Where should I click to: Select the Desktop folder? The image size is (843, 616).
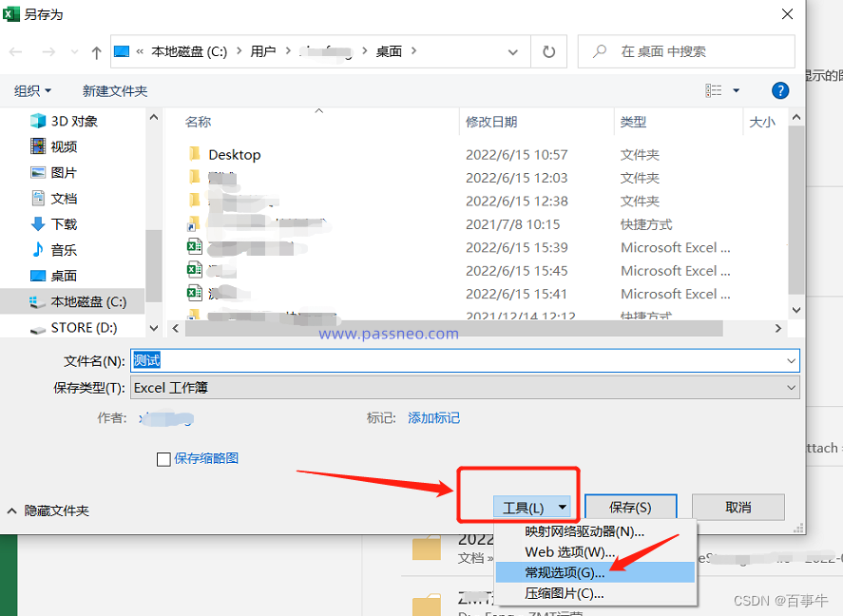(235, 155)
